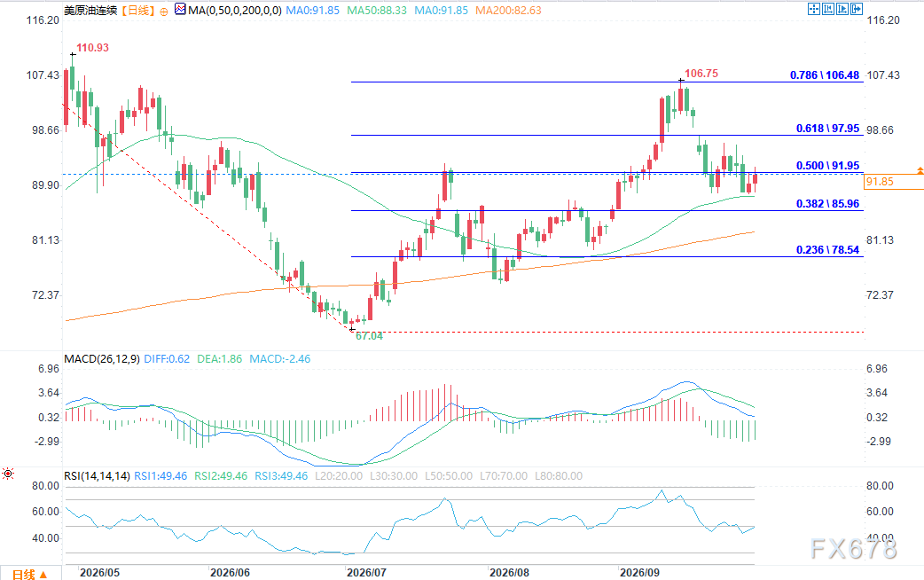Click the L50:50.00 level label
Image resolution: width=924 pixels, height=580 pixels.
(449, 475)
